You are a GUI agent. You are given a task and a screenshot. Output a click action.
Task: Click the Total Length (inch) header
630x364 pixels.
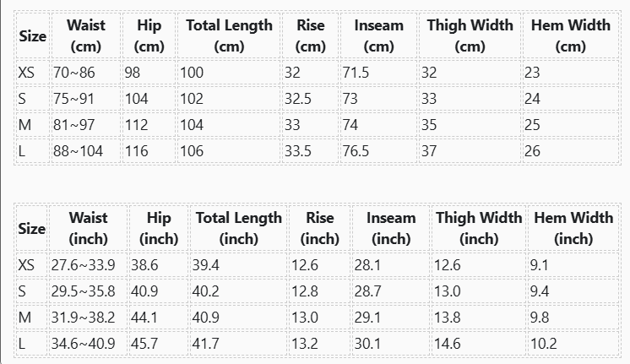(239, 228)
